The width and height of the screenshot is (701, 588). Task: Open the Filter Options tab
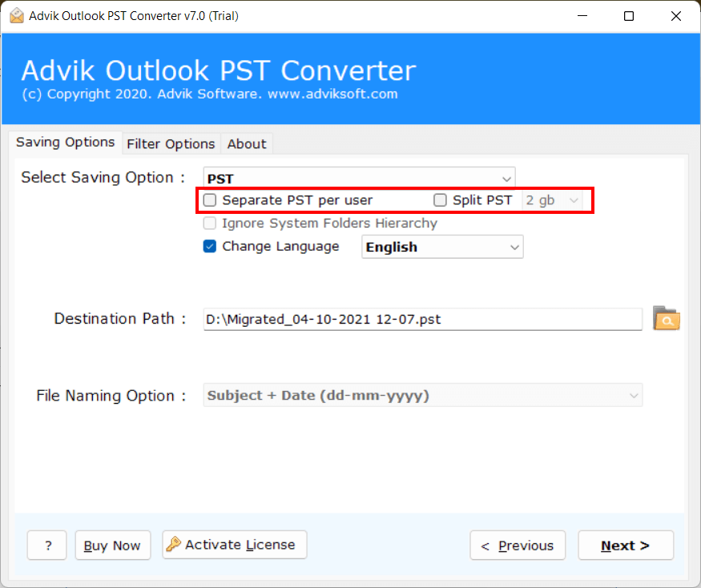tap(171, 144)
